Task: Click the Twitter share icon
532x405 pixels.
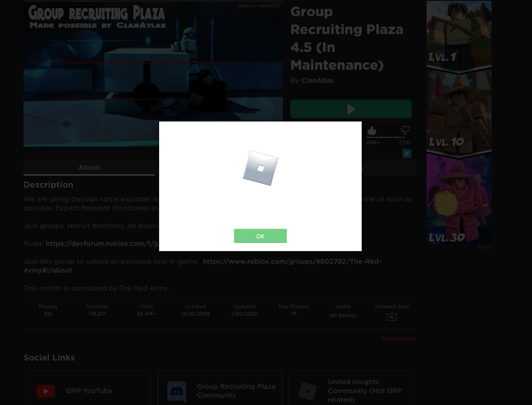Action: (407, 154)
